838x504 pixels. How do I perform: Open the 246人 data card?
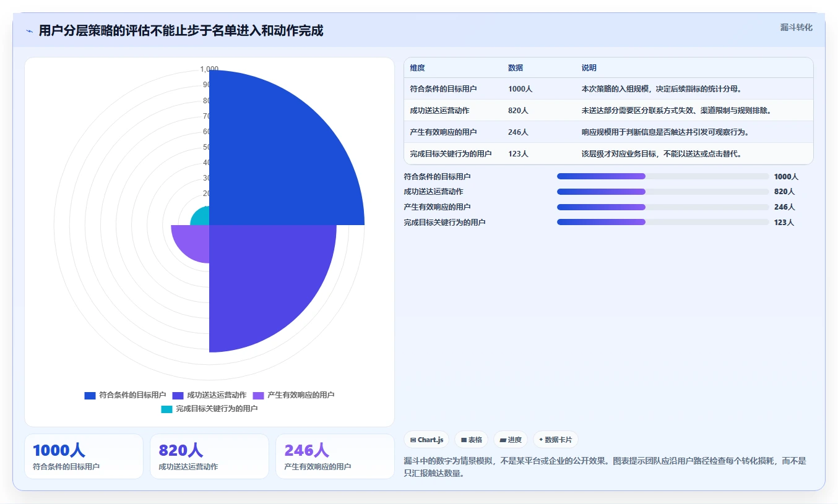[335, 456]
